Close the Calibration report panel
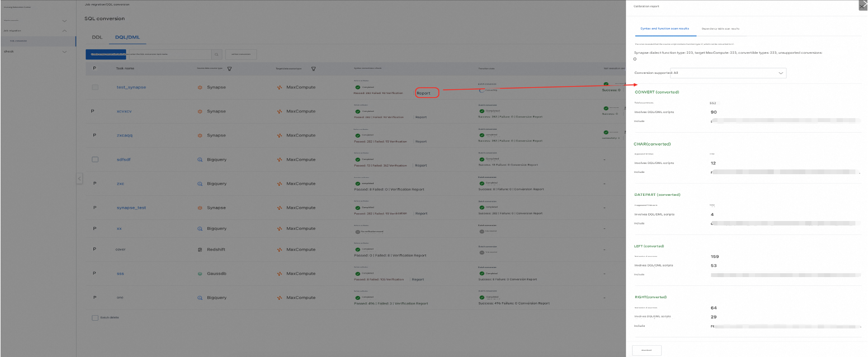868x357 pixels. pos(863,4)
